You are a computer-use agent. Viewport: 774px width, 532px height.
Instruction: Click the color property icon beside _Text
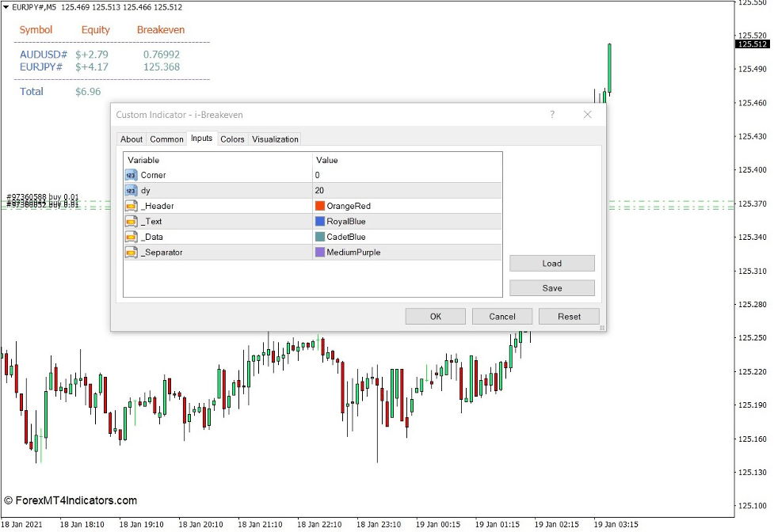click(130, 221)
